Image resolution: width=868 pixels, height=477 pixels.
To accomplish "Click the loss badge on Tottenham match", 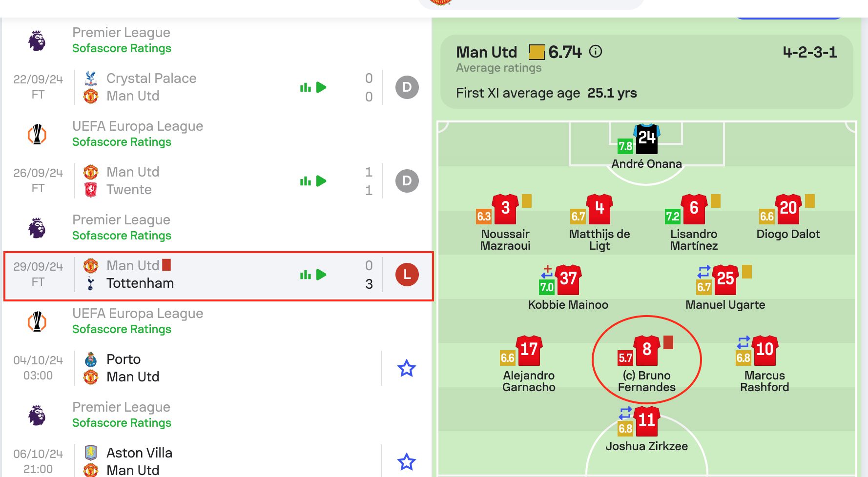I will pyautogui.click(x=407, y=275).
